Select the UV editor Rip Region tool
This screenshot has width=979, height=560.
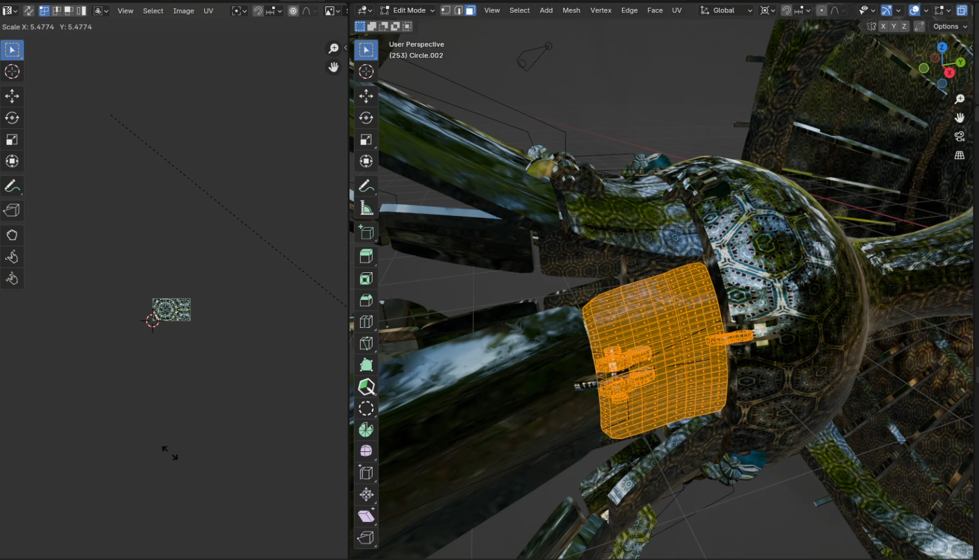click(12, 210)
